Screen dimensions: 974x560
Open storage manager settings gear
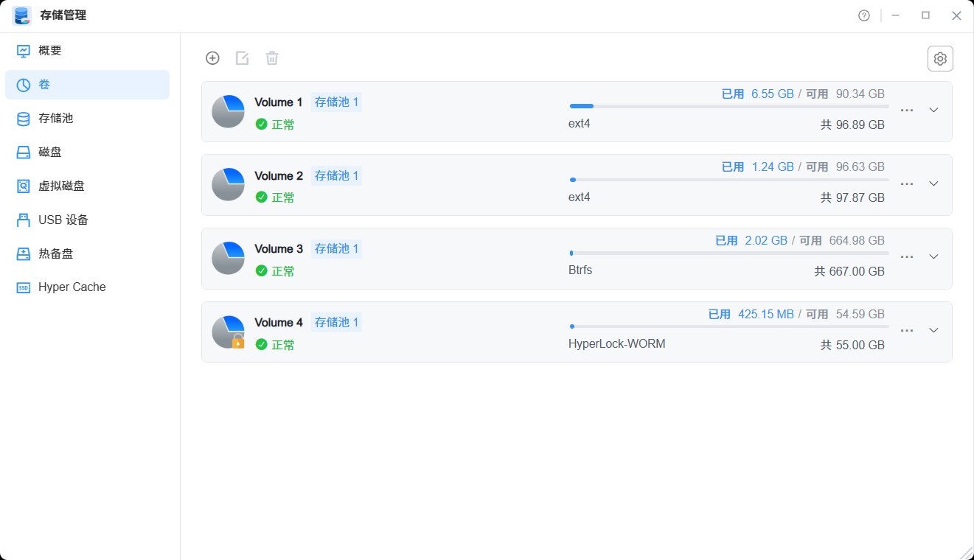(x=940, y=58)
